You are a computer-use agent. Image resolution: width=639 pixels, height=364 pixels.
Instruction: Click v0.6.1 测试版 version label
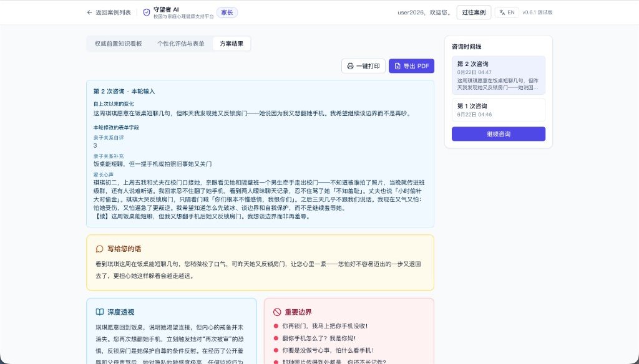[537, 12]
